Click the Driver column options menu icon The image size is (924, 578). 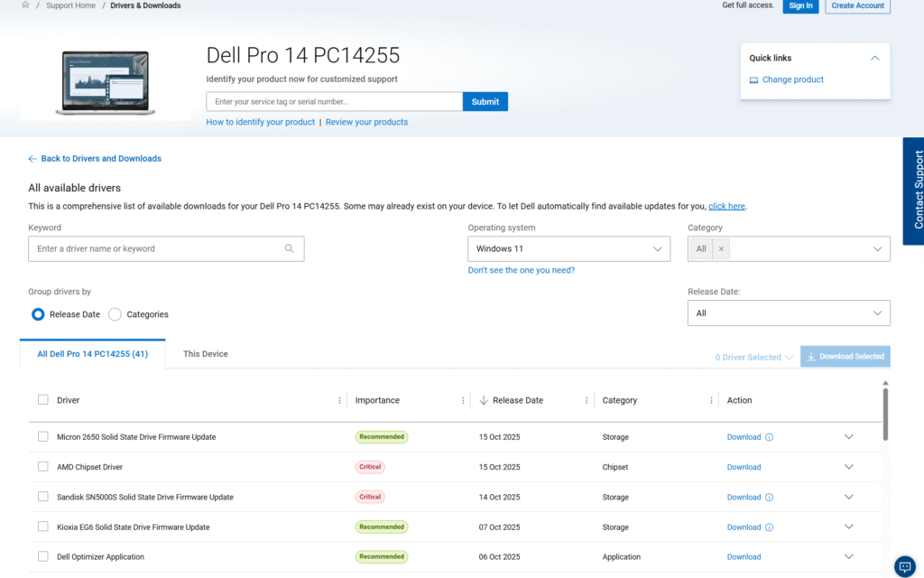click(x=339, y=400)
